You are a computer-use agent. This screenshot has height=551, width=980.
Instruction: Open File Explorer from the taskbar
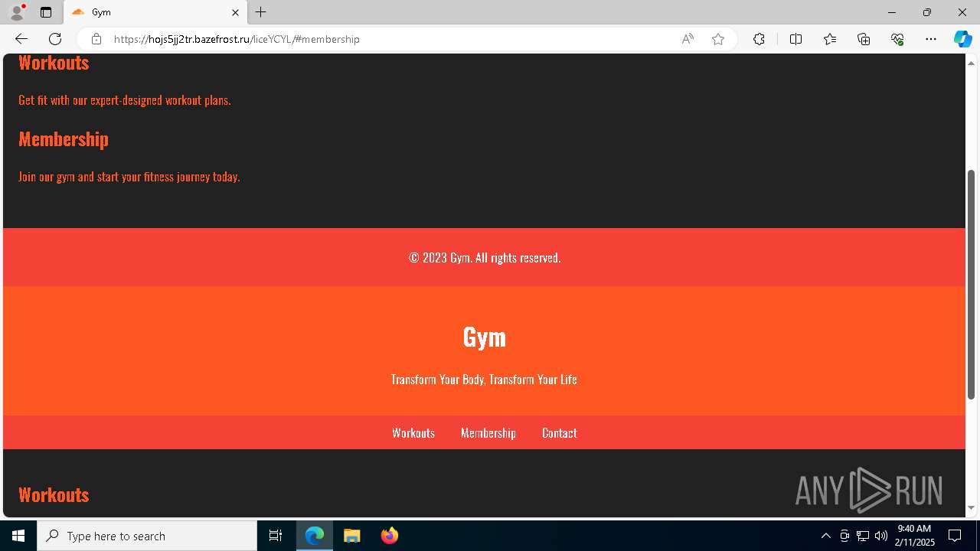tap(352, 536)
